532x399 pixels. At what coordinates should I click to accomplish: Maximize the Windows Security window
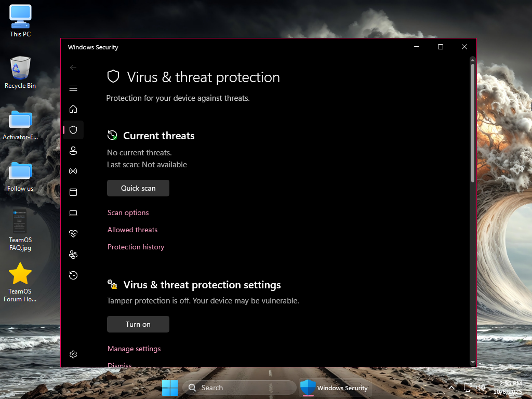pos(441,47)
